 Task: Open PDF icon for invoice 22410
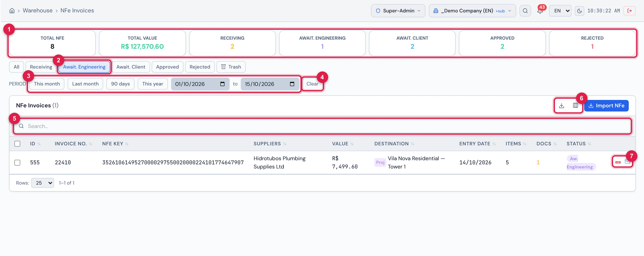click(618, 162)
